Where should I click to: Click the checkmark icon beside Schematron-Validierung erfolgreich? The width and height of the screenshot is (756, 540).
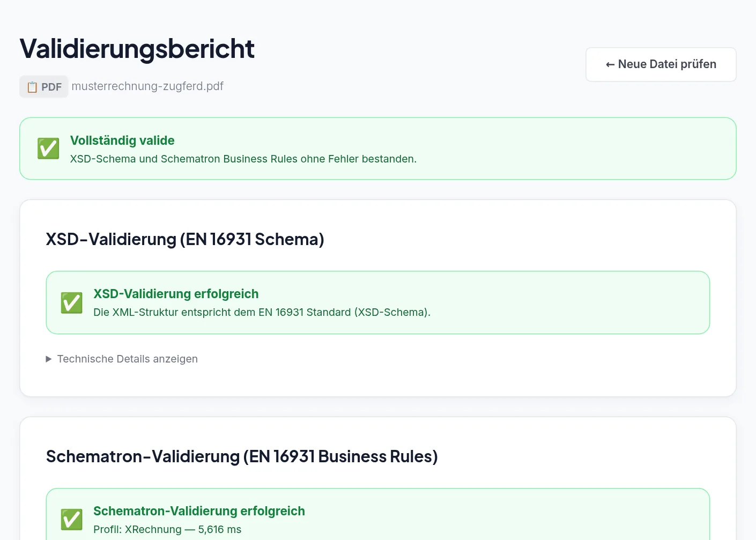coord(72,520)
